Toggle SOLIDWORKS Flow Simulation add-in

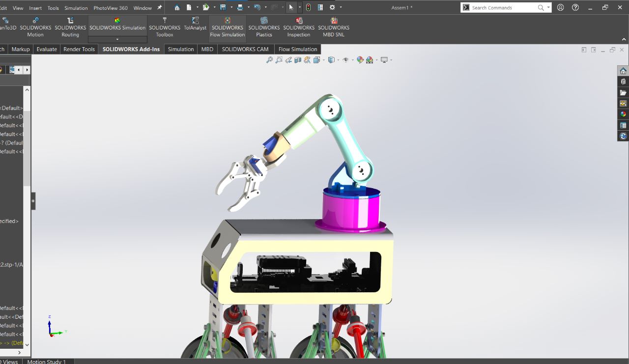coord(228,28)
